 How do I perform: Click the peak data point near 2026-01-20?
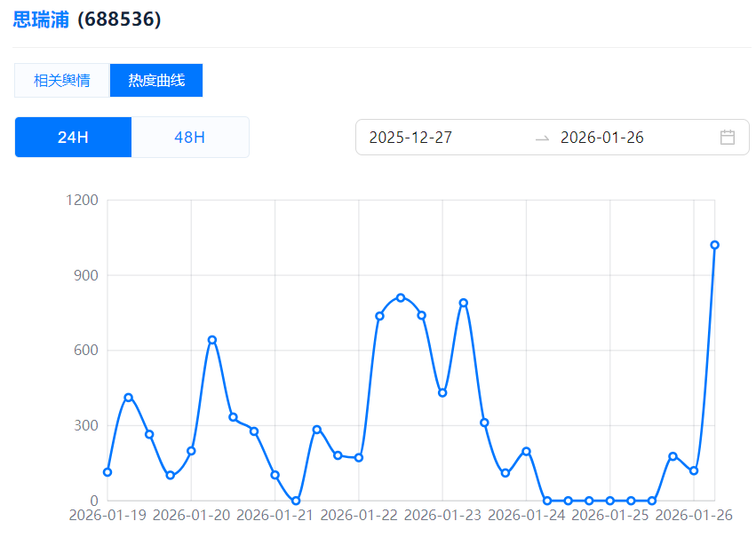tap(212, 340)
